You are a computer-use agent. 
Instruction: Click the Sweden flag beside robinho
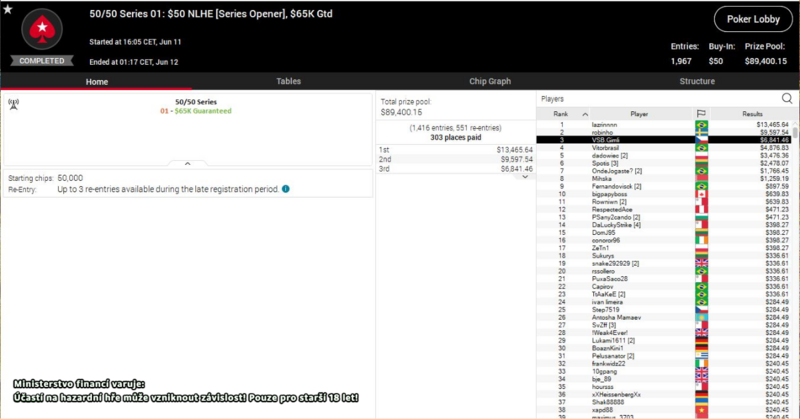pyautogui.click(x=702, y=132)
